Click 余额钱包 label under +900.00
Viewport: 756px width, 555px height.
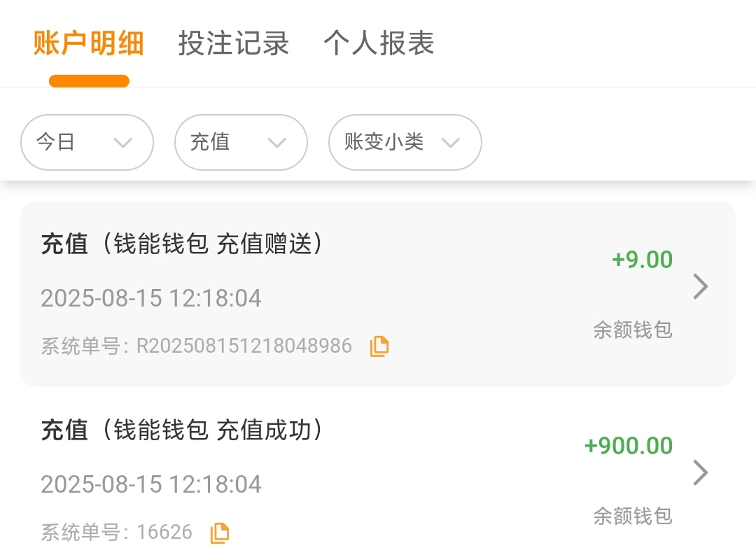pyautogui.click(x=632, y=516)
